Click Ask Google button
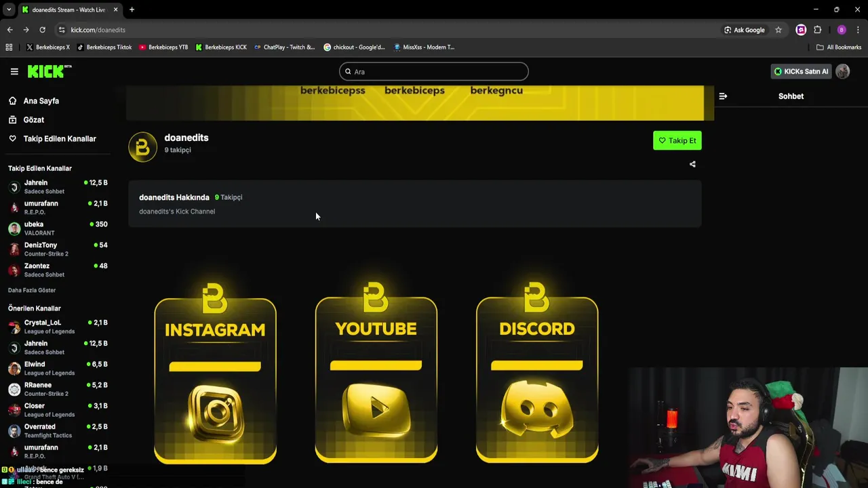The image size is (868, 488). click(744, 30)
